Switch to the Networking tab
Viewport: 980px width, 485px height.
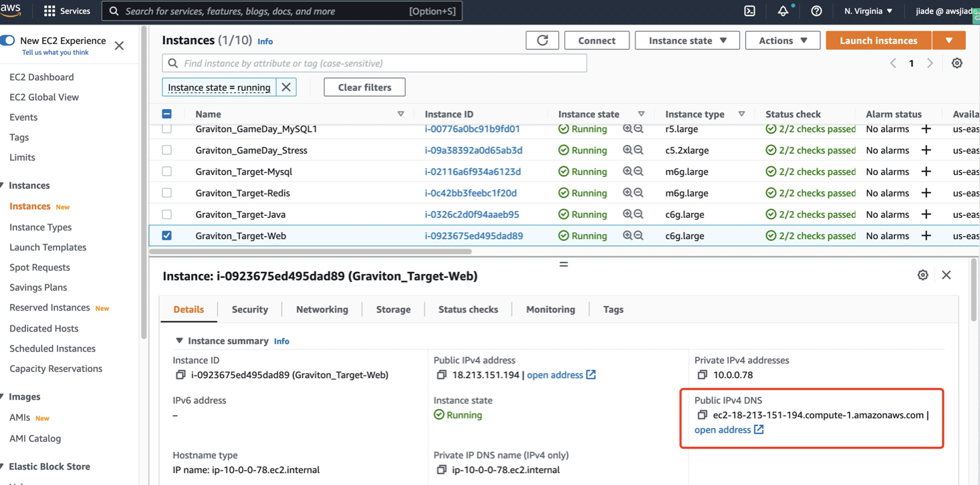pyautogui.click(x=322, y=309)
